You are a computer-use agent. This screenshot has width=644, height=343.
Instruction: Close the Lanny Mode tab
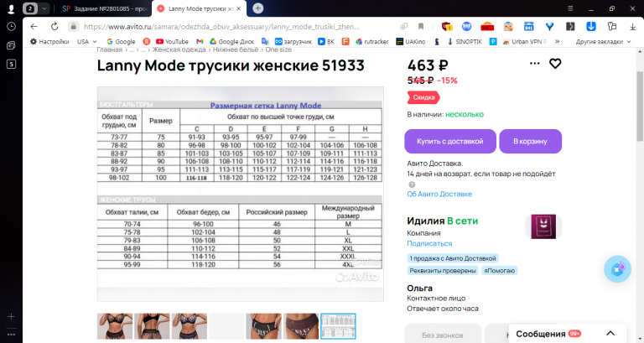[239, 8]
